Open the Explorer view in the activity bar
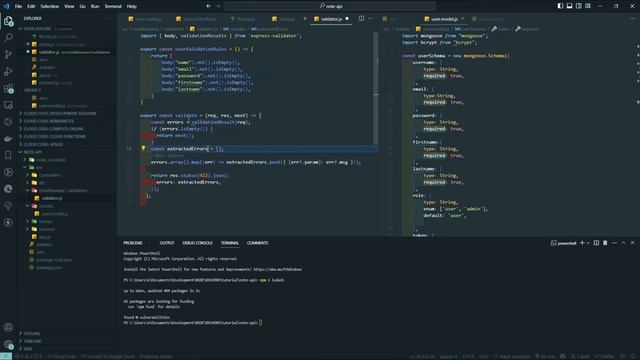 [x=8, y=21]
